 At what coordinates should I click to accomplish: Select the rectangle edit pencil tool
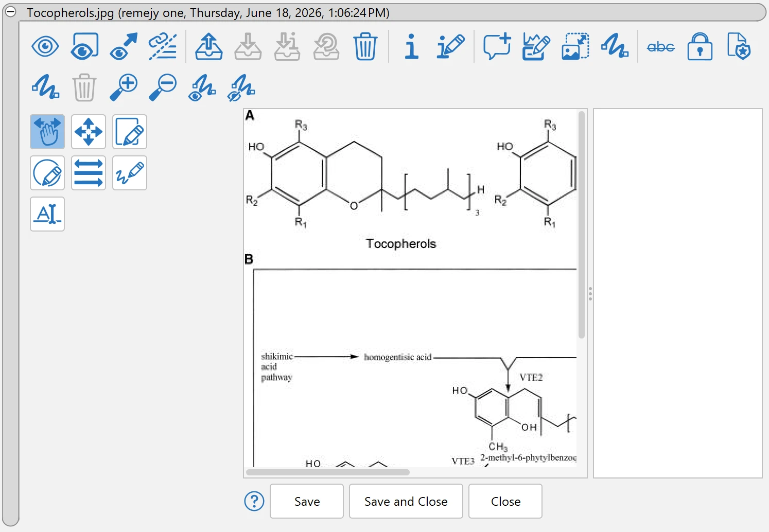(130, 132)
